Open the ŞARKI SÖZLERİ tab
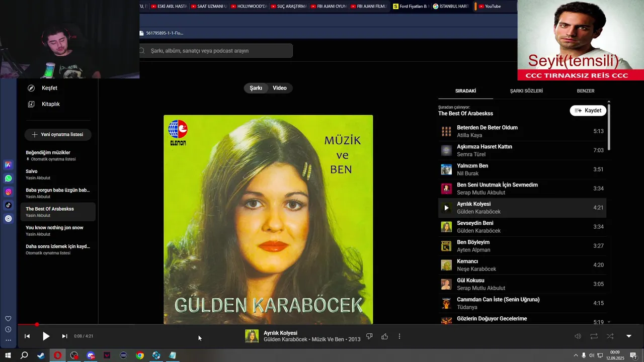The width and height of the screenshot is (644, 362). point(526,91)
